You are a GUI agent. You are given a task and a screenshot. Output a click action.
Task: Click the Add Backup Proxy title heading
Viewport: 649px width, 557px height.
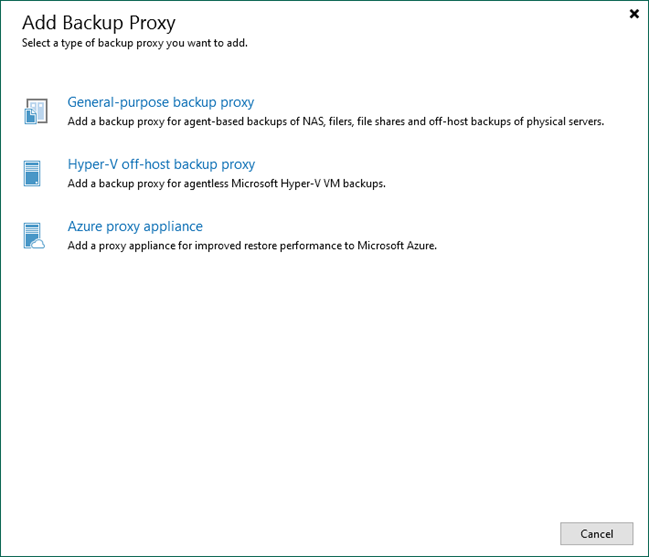tap(98, 22)
